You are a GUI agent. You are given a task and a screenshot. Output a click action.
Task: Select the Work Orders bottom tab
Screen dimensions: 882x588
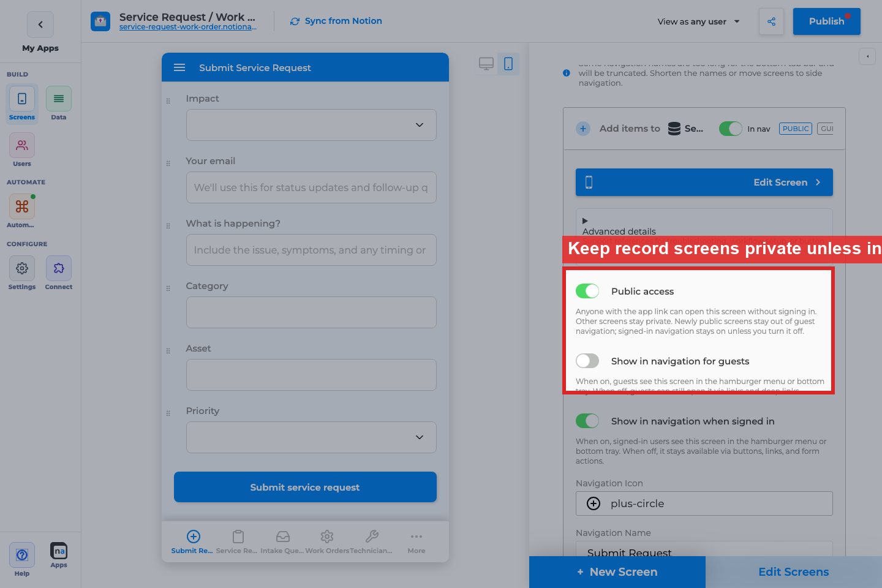327,542
